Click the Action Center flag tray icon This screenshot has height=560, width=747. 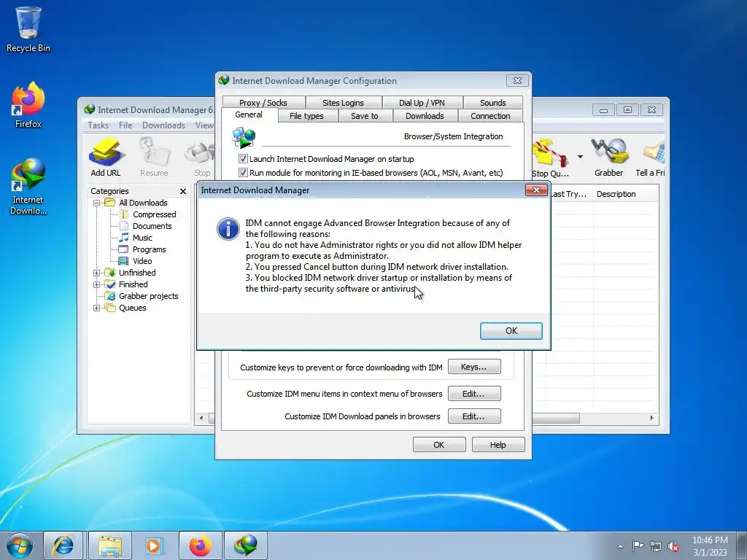[x=638, y=546]
